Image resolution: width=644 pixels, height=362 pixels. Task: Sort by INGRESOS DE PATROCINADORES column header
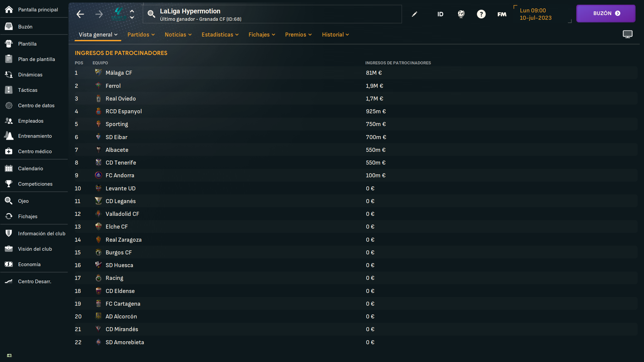(x=398, y=63)
